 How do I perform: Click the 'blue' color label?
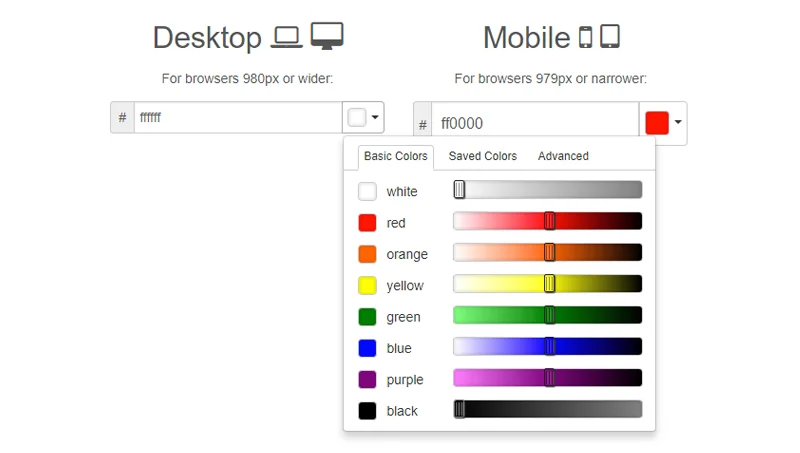point(399,348)
